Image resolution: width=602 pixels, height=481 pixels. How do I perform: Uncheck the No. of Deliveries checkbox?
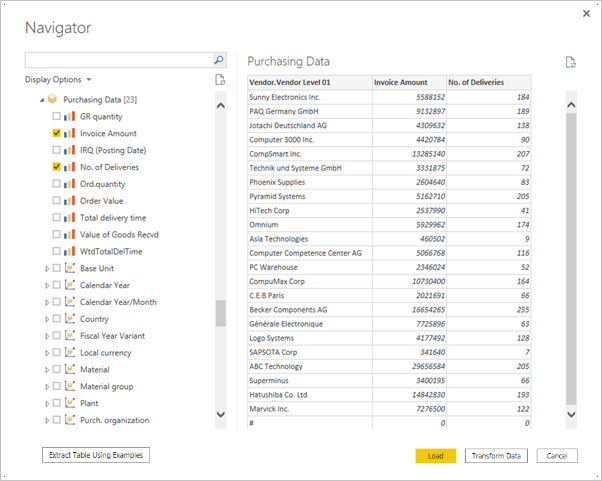click(56, 167)
